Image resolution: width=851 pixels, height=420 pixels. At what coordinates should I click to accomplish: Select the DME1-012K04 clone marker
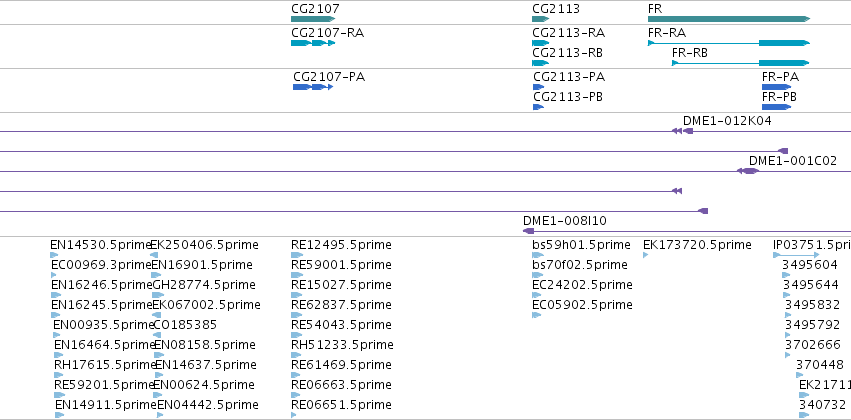pyautogui.click(x=682, y=131)
